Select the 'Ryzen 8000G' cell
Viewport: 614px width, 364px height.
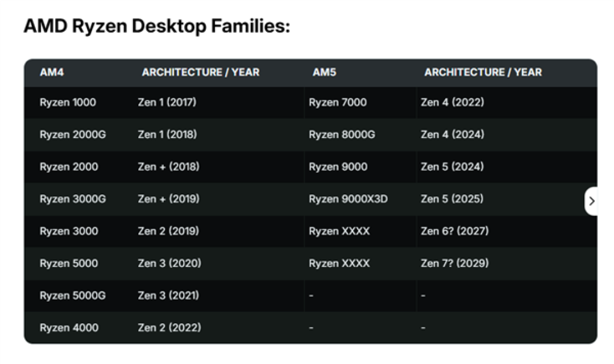[x=342, y=135]
